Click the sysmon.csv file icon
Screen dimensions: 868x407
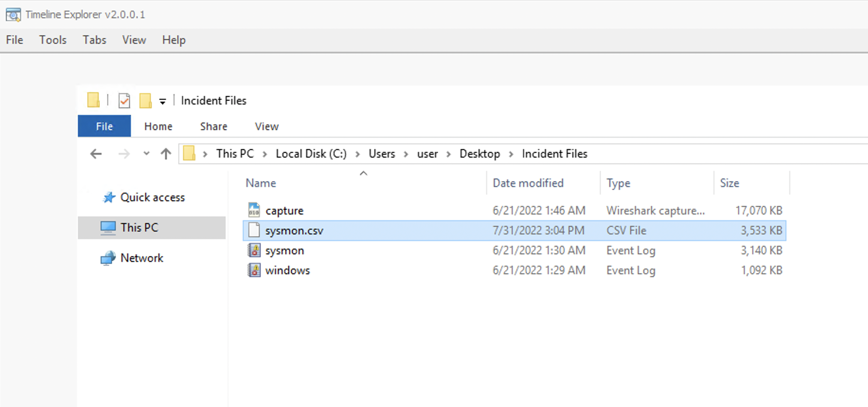[x=254, y=230]
